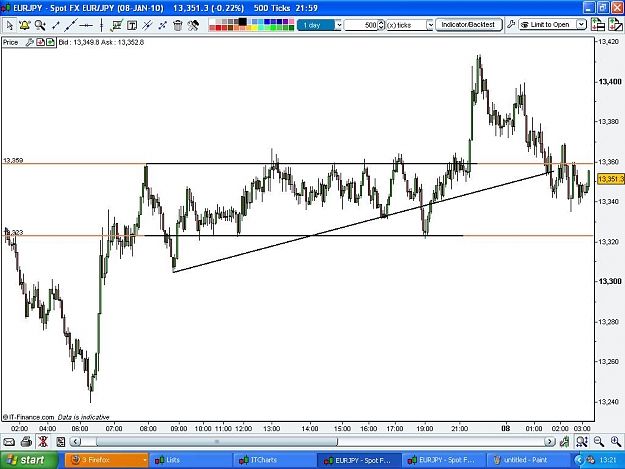Select the short line segment drawing tool
Screen dimensions: 625x469
pos(56,26)
